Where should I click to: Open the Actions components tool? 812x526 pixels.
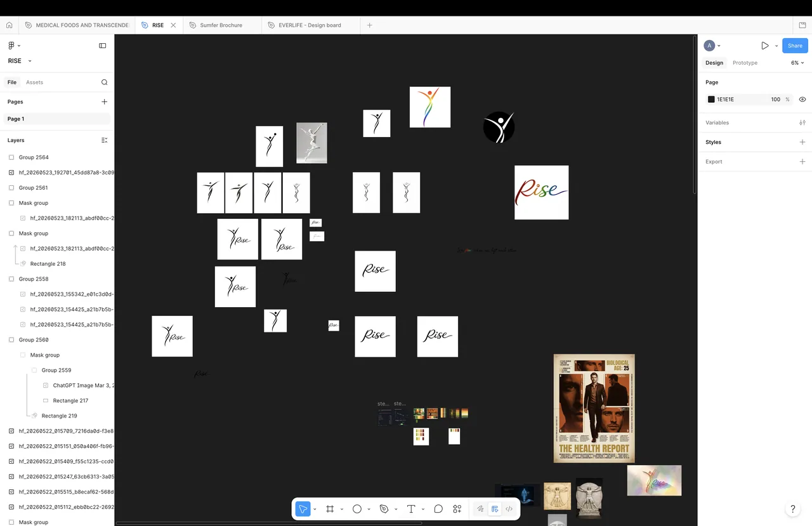[x=457, y=509]
